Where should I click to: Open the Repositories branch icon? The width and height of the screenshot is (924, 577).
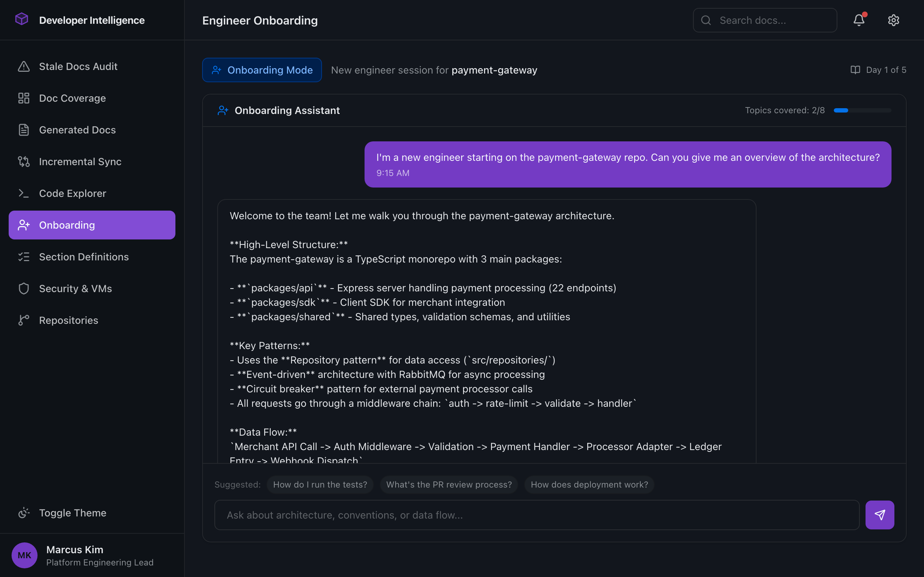click(24, 320)
